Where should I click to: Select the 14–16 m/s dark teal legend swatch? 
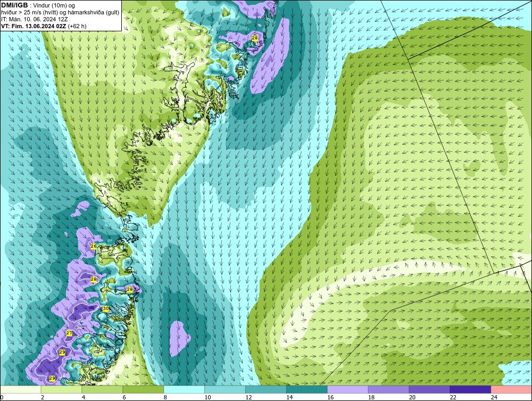[x=307, y=389]
